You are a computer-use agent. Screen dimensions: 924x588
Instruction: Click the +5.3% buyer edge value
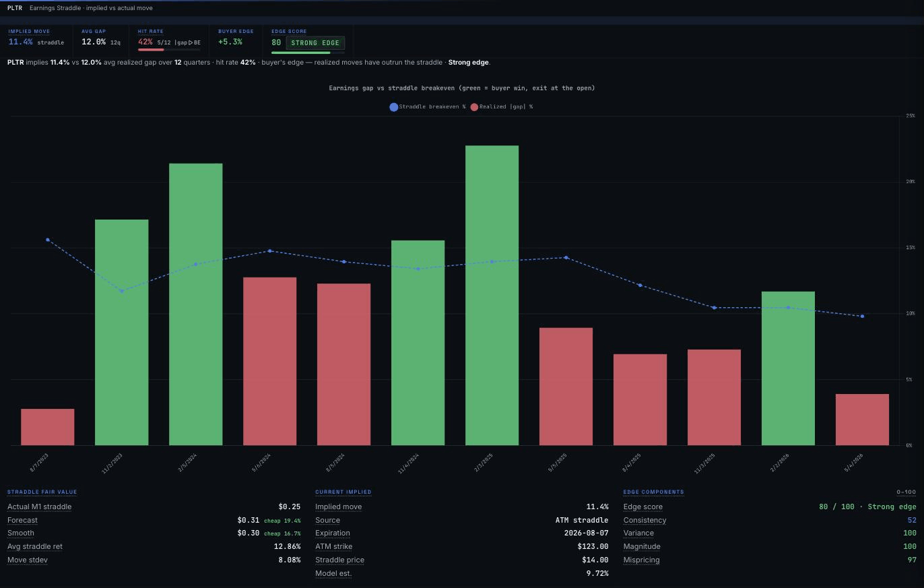230,42
